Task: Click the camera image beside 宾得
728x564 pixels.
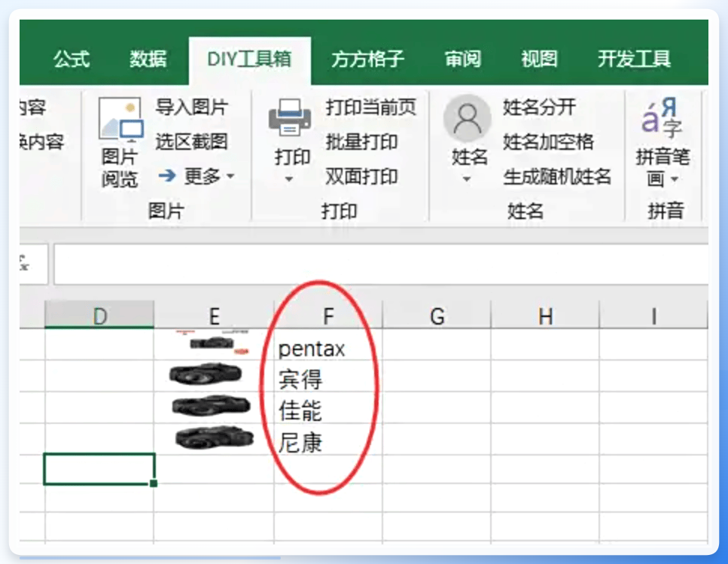Action: pos(206,374)
